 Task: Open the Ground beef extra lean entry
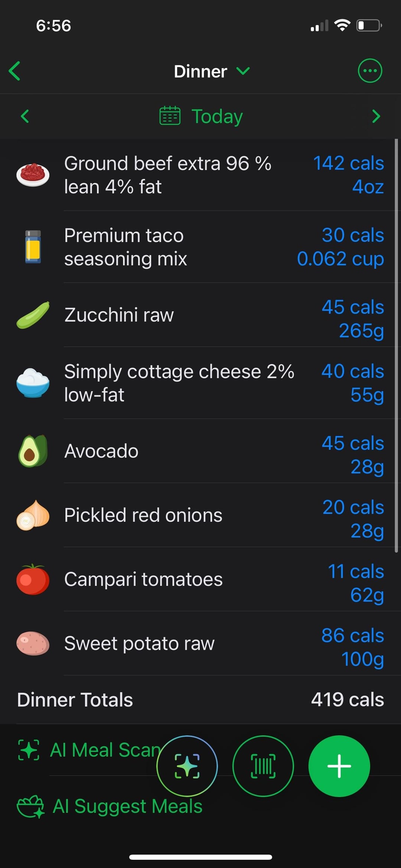point(168,175)
